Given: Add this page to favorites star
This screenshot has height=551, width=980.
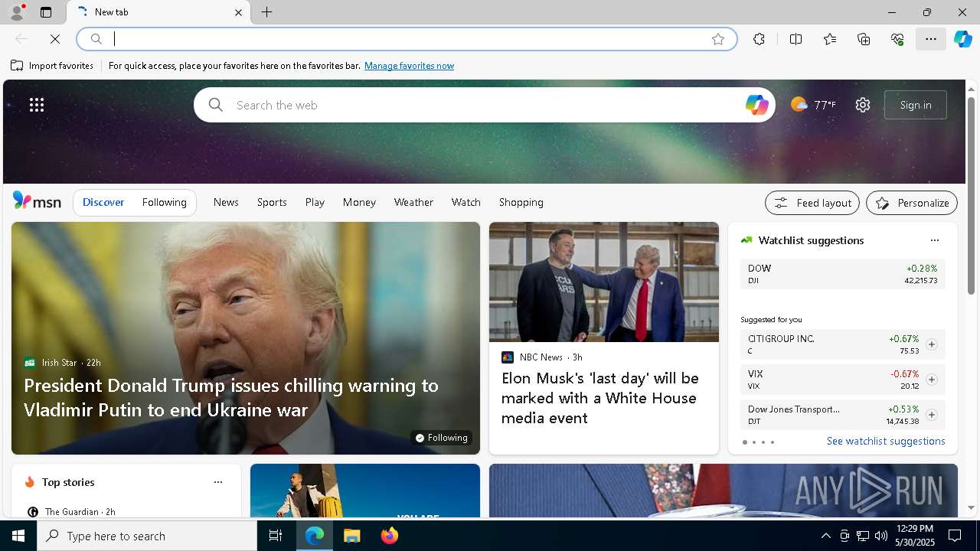Looking at the screenshot, I should (718, 39).
